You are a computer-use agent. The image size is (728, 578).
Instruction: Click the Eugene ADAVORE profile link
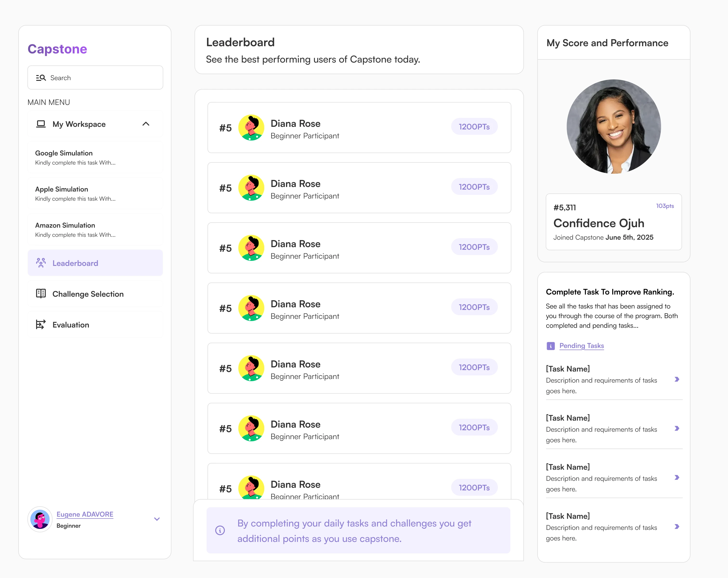[x=85, y=514]
